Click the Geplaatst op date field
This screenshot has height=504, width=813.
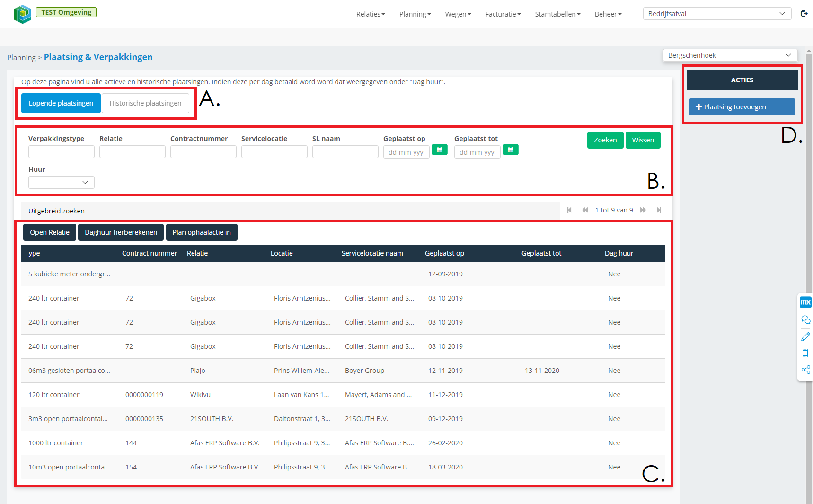click(406, 152)
